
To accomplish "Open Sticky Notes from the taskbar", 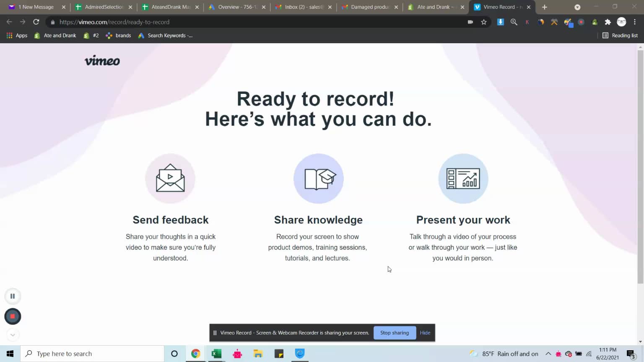I will tap(279, 354).
